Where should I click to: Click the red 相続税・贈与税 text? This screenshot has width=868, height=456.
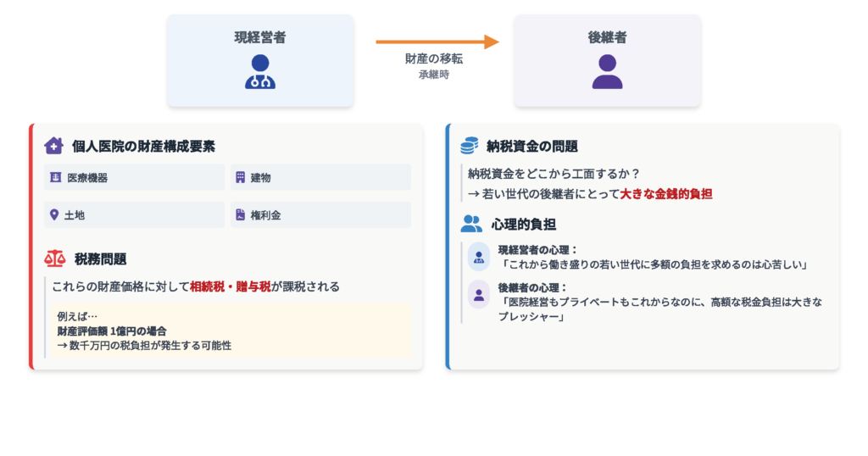tap(230, 286)
